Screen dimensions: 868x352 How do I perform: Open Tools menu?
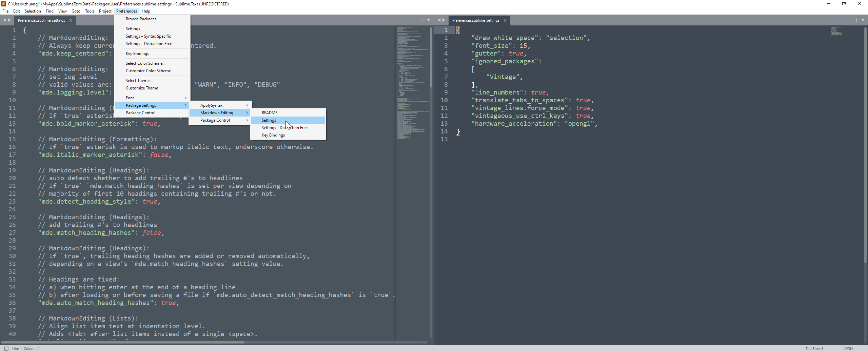click(x=90, y=11)
